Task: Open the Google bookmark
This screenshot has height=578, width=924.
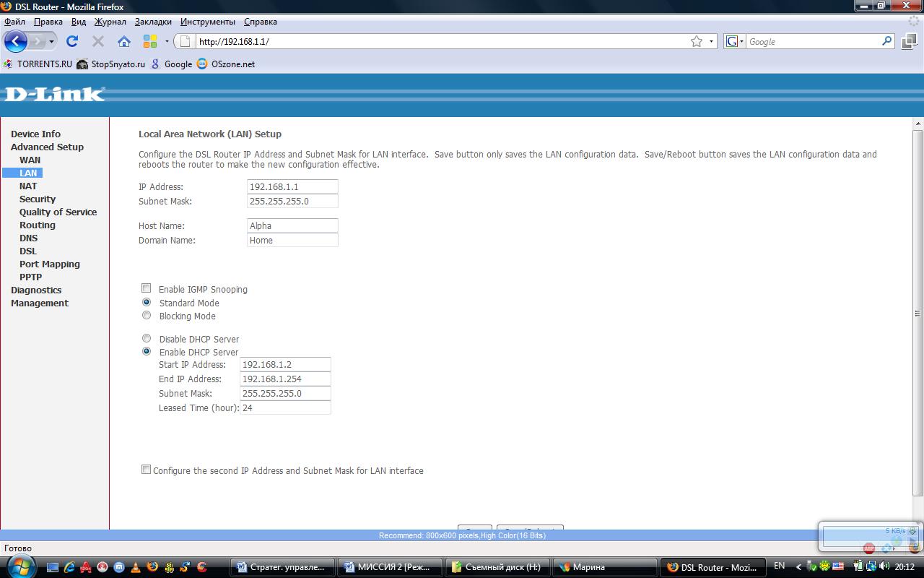Action: (172, 64)
